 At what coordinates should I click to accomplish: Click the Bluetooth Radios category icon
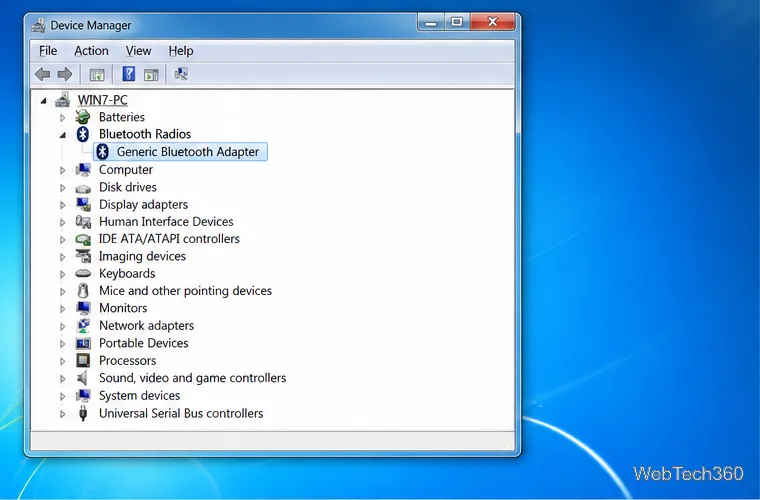coord(83,134)
